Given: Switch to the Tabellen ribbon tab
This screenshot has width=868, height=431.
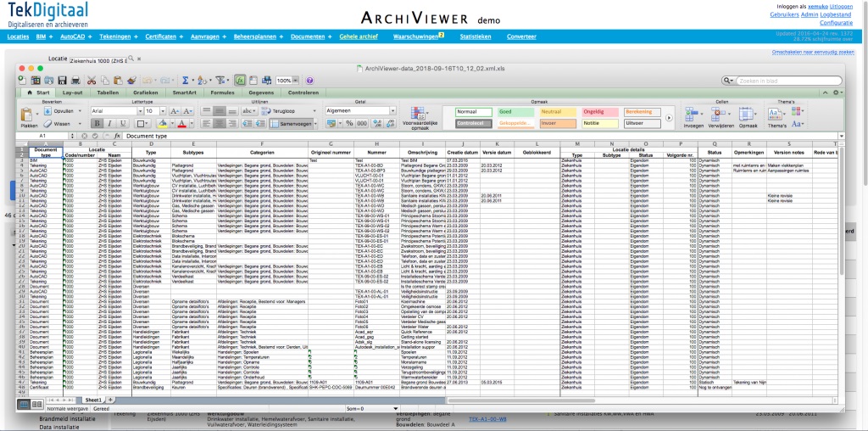Looking at the screenshot, I should tap(108, 92).
